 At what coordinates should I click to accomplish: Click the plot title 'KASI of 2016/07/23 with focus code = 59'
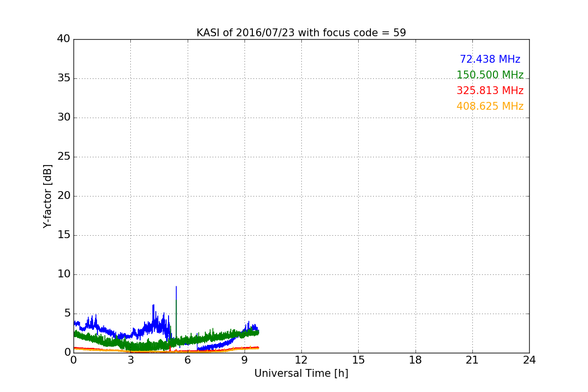[x=301, y=33]
